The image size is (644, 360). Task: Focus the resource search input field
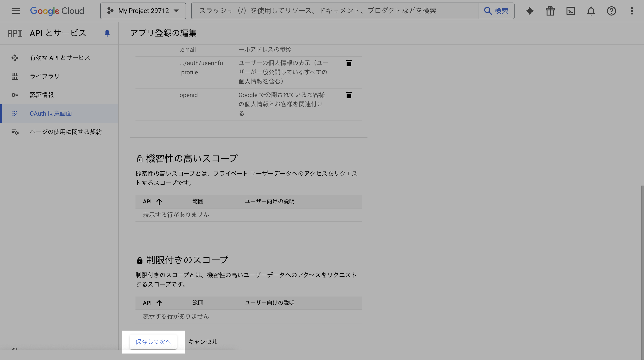[335, 11]
